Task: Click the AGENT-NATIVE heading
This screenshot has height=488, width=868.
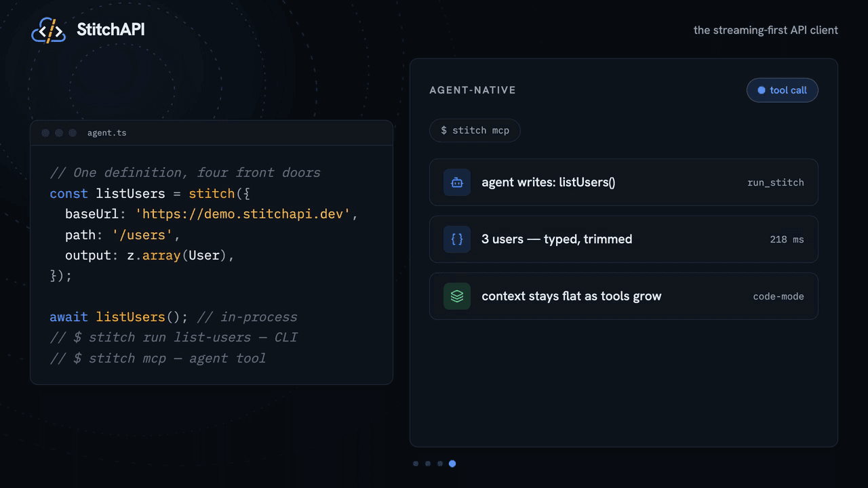Action: (473, 90)
